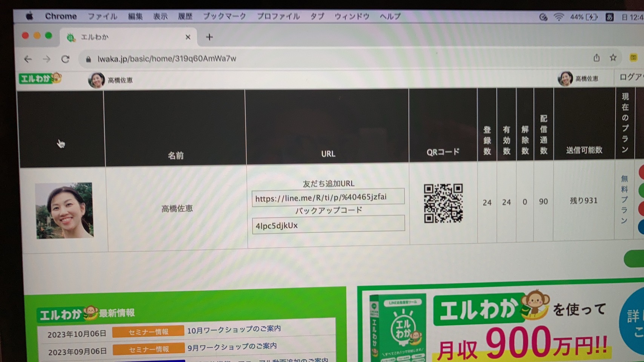Click the 解除数 value 0

[x=525, y=202]
